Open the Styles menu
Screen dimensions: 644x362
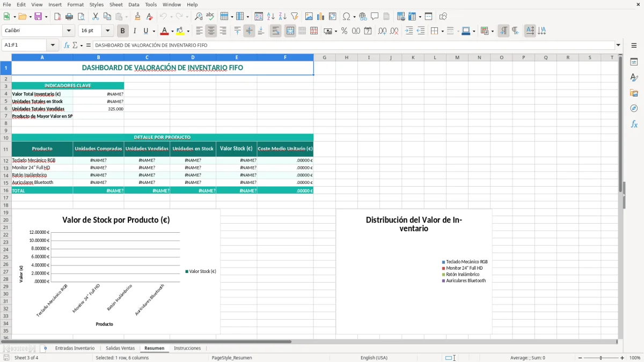click(x=97, y=4)
